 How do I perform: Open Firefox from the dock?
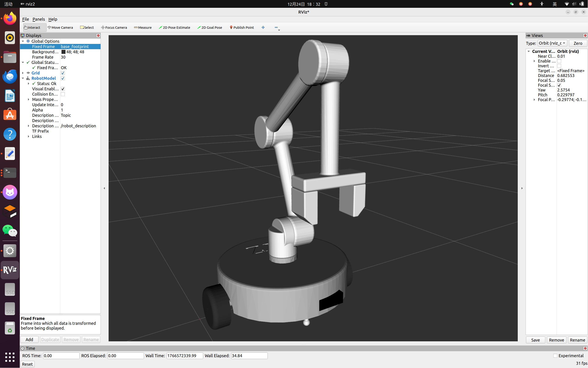tap(10, 18)
